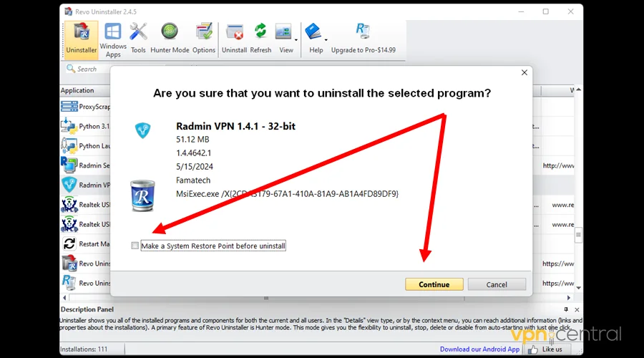Screen dimensions: 644x358
Task: Click the horizontal scrollbar left arrow
Action: point(64,298)
